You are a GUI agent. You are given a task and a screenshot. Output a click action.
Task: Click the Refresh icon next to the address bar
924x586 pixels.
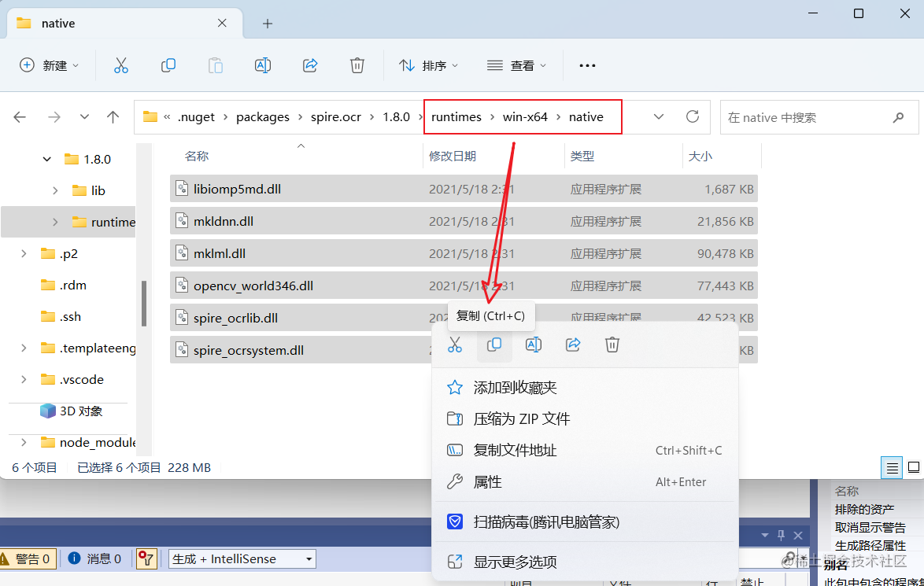tap(693, 116)
